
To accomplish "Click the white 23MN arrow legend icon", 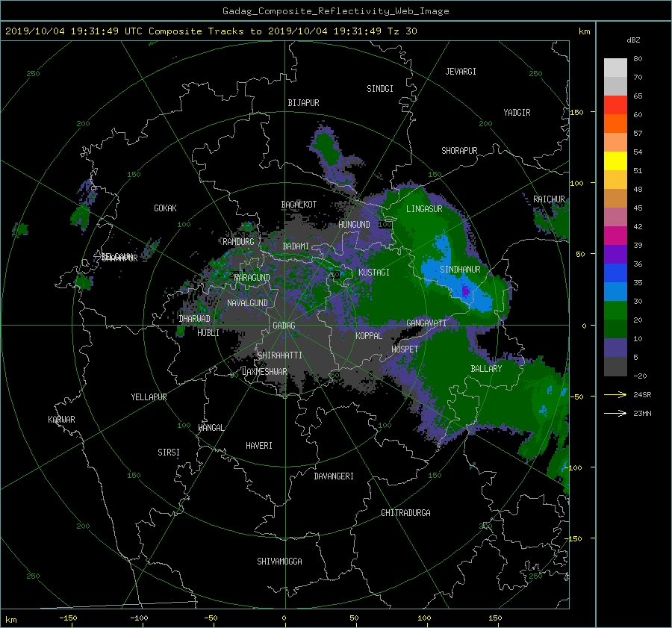I will 615,413.
